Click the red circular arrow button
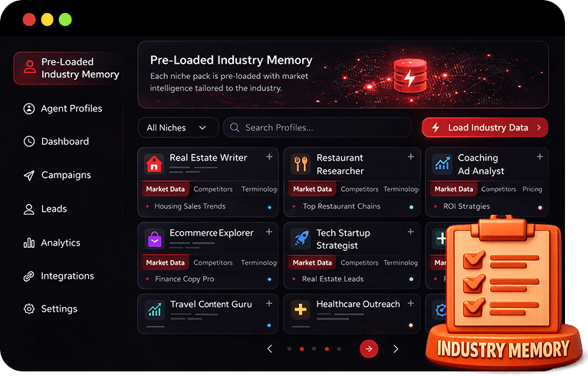 click(369, 349)
